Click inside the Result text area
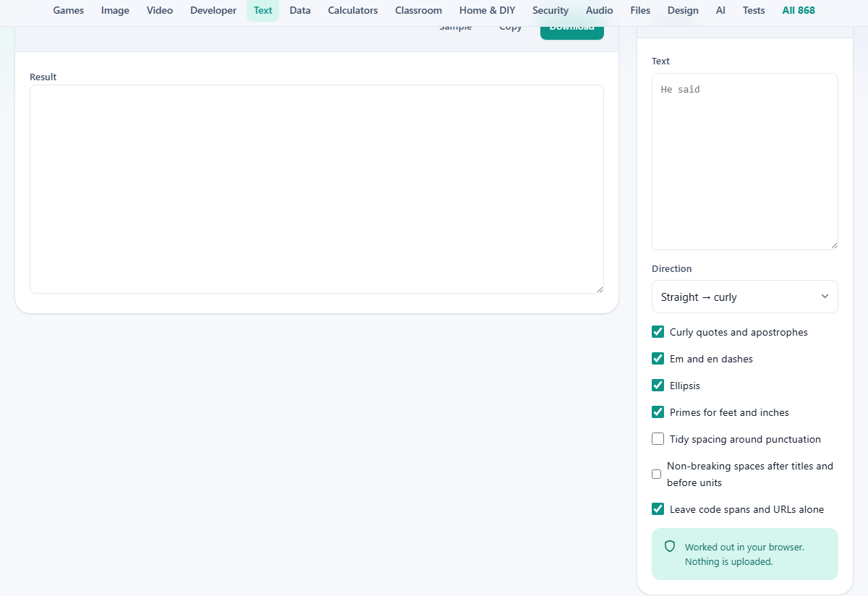The height and width of the screenshot is (596, 868). pyautogui.click(x=317, y=189)
